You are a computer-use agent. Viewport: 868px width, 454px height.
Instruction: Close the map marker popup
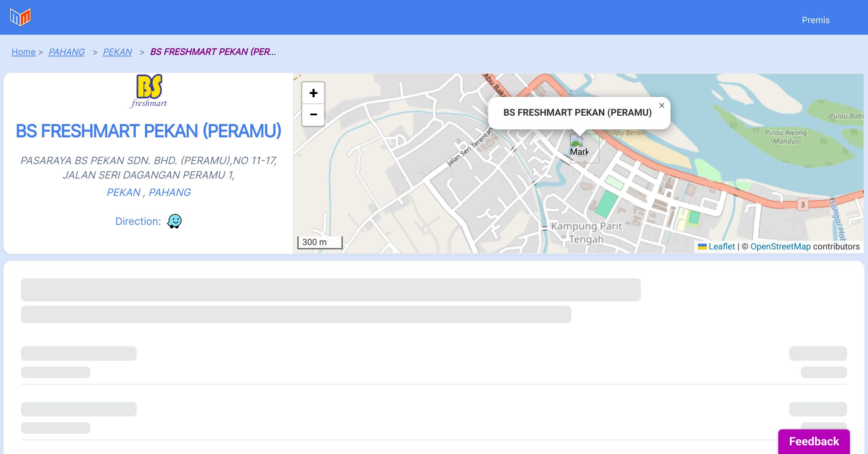click(x=661, y=106)
